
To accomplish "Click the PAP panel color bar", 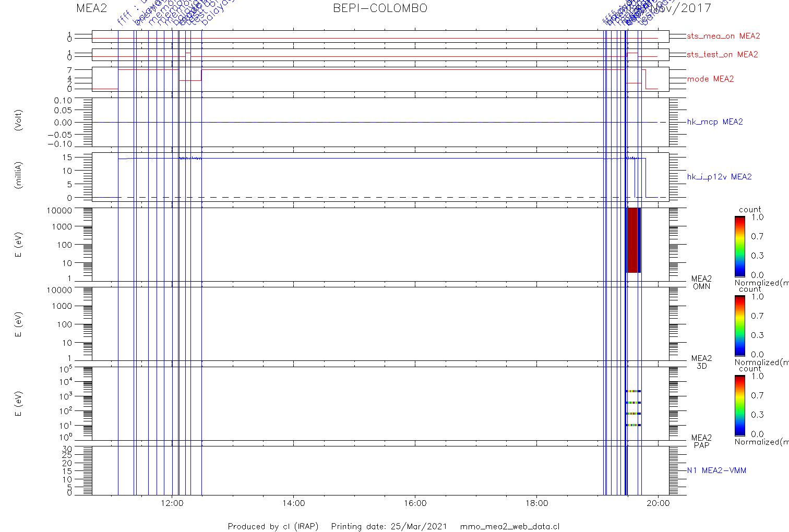I will pyautogui.click(x=739, y=405).
